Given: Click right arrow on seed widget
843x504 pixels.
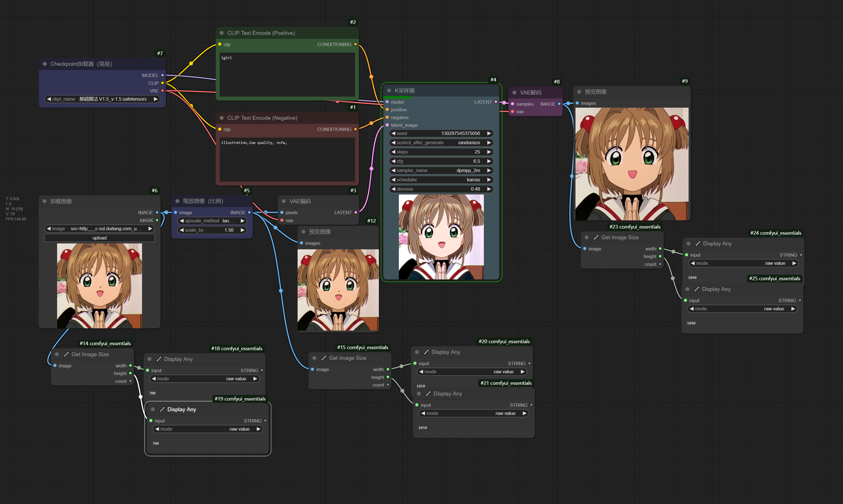Looking at the screenshot, I should point(489,134).
